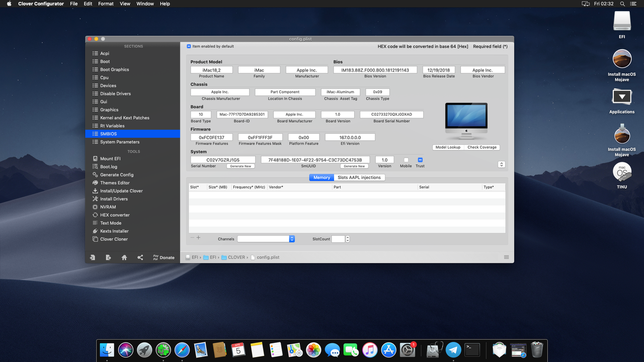
Task: Edit the Board Serial Number field
Action: (391, 114)
